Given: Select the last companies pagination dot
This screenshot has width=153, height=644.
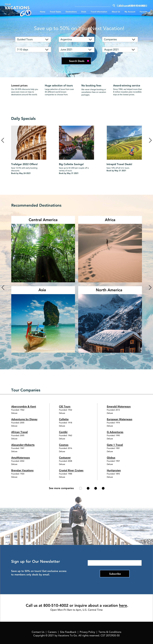Looking at the screenshot, I should click(x=103, y=488).
